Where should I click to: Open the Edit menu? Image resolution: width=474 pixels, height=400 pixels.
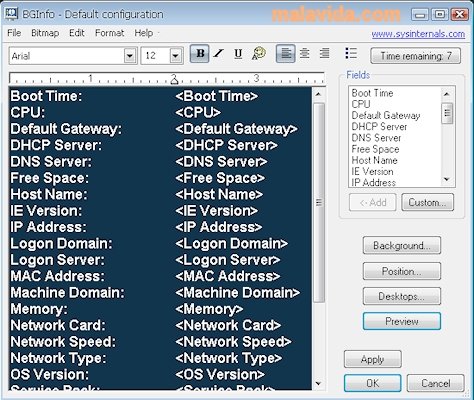[77, 33]
